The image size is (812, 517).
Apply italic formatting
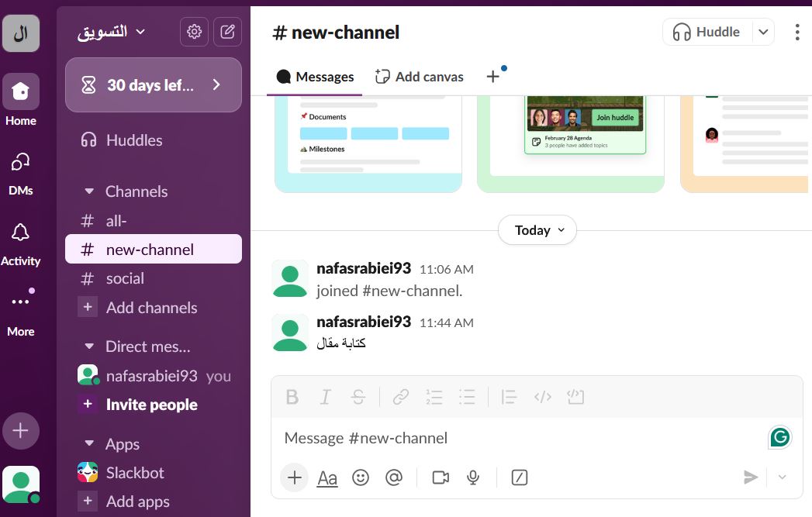tap(325, 397)
